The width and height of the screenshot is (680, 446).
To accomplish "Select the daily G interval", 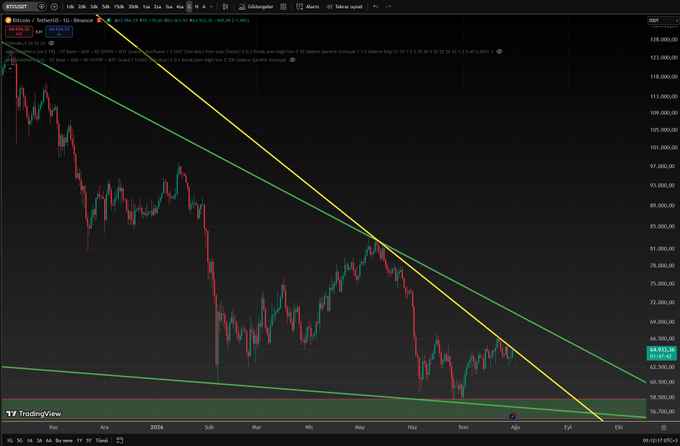I will [189, 7].
